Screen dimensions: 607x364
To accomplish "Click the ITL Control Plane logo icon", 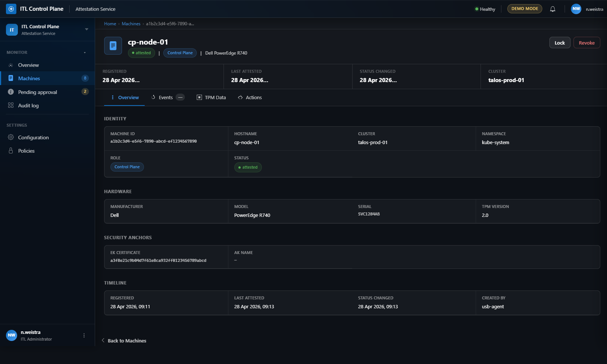I will 11,9.
